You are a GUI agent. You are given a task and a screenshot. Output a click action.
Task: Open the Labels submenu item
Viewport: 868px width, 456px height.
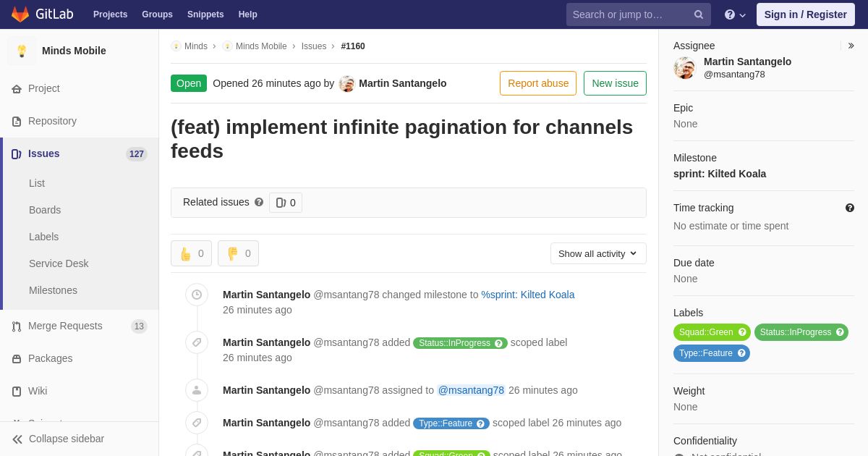tap(44, 237)
